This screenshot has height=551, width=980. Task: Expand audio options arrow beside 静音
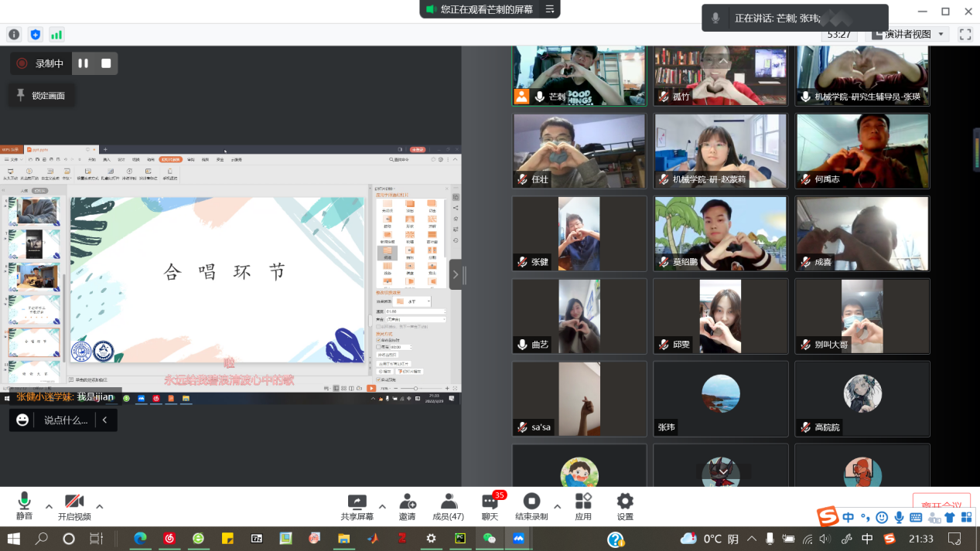point(49,507)
